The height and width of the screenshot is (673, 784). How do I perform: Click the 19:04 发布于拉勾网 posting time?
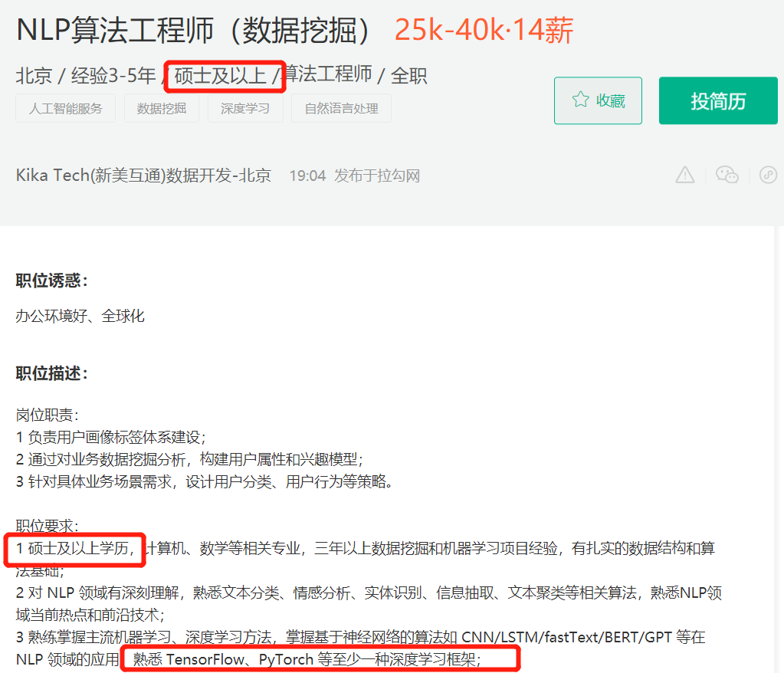point(355,176)
